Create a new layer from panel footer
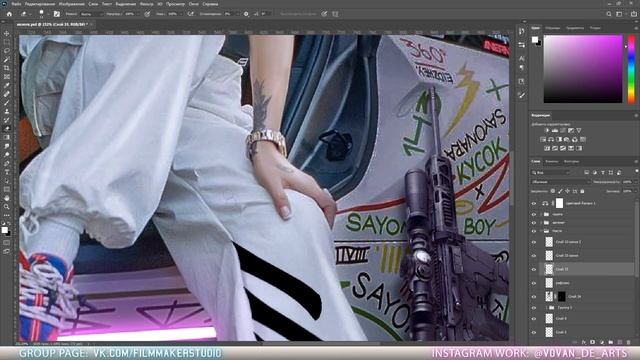Viewport: 640px width, 360px height. coord(620,342)
